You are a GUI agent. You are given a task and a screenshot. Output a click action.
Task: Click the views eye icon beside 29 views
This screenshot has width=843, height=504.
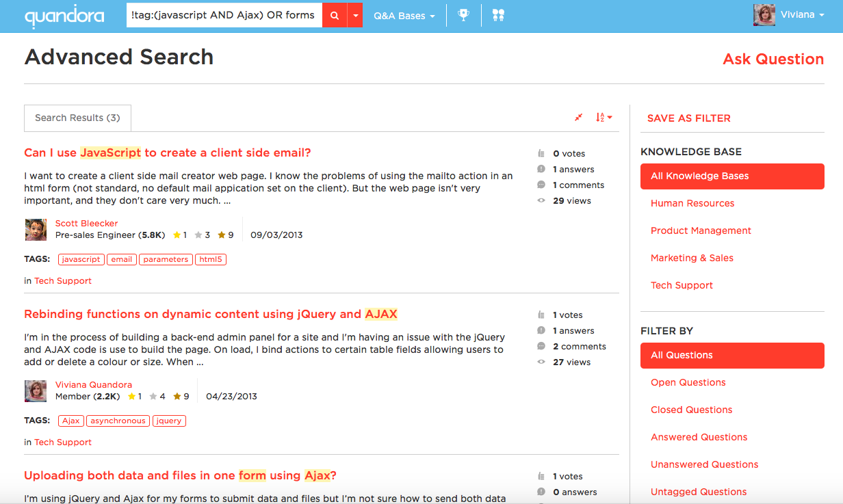pos(541,200)
